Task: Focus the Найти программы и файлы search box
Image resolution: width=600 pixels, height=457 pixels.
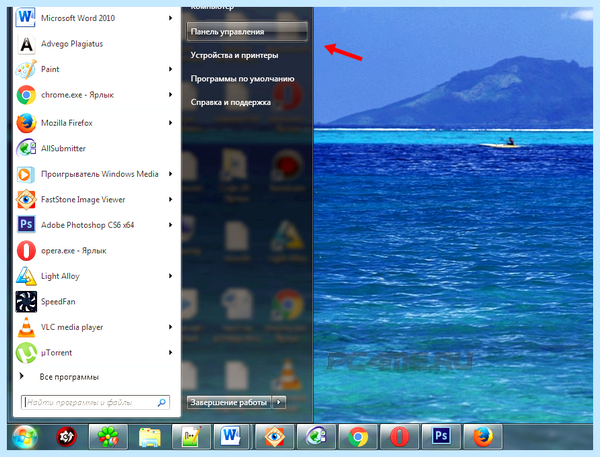Action: tap(95, 402)
